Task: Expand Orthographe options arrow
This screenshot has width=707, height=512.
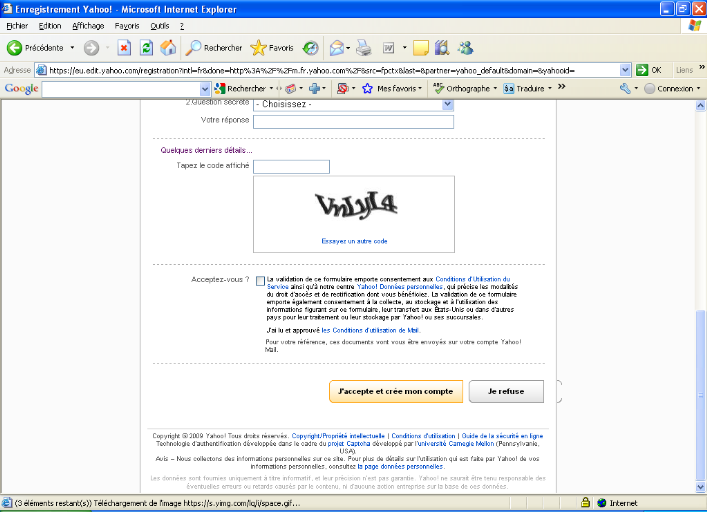Action: [x=495, y=88]
